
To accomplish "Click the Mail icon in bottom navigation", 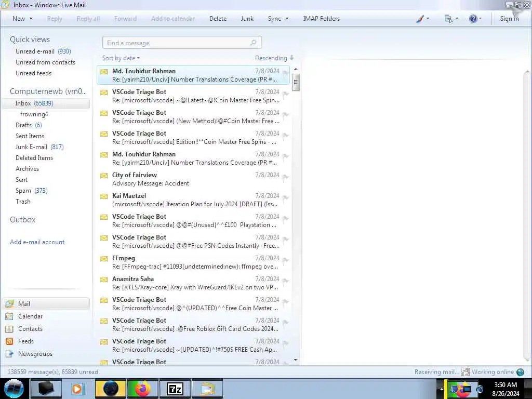I will (9, 303).
